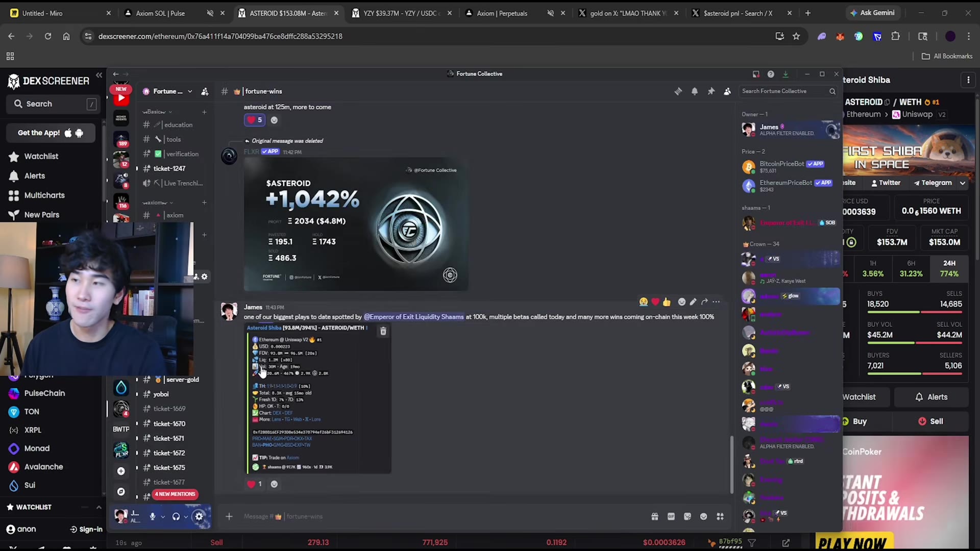980x551 pixels.
Task: Expand Fortune server name dropdown
Action: [x=190, y=91]
